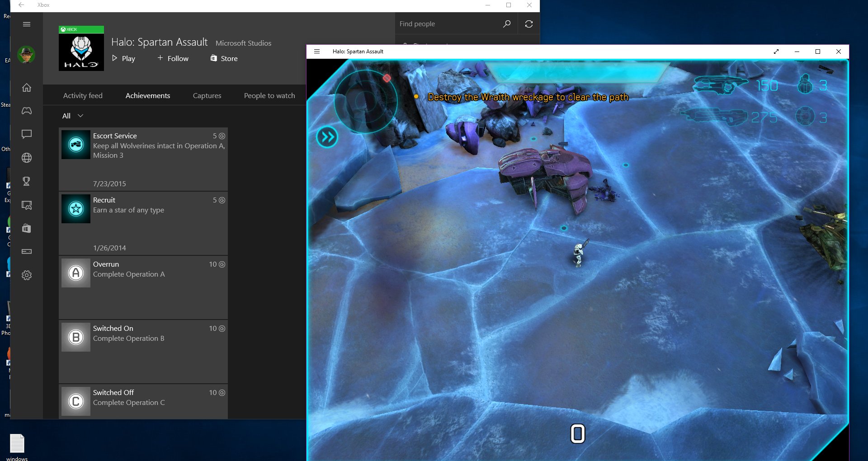Image resolution: width=868 pixels, height=461 pixels.
Task: Click the 'Complete Operation A' description
Action: 129,274
